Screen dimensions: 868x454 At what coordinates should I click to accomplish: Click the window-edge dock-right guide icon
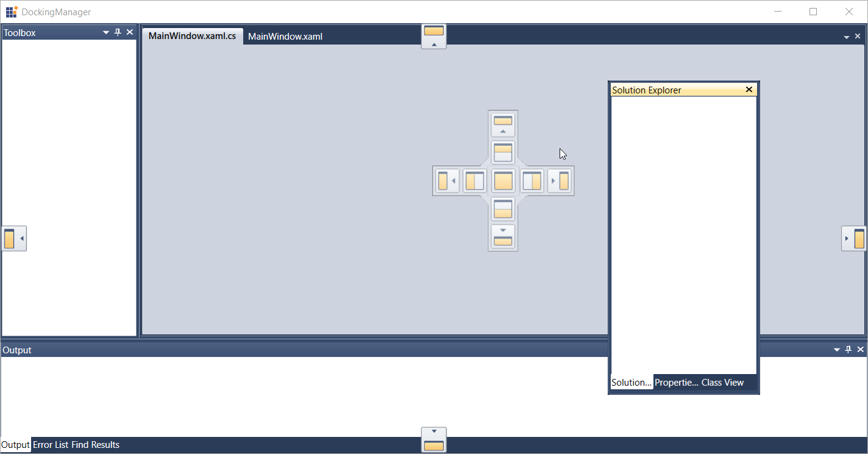[x=854, y=238]
